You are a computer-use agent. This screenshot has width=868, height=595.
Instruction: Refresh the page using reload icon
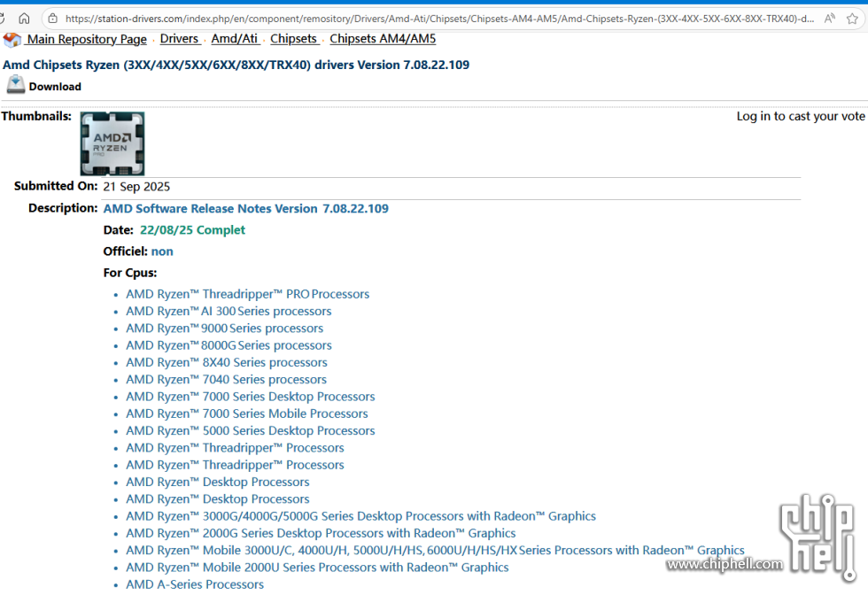3,18
